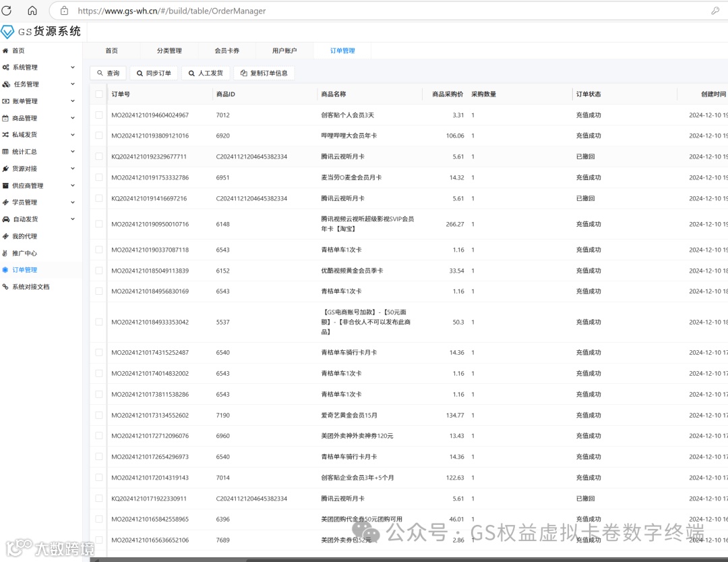The image size is (728, 562).
Task: Check the row for 哔哩哔哩大会员年卡
Action: coord(99,135)
